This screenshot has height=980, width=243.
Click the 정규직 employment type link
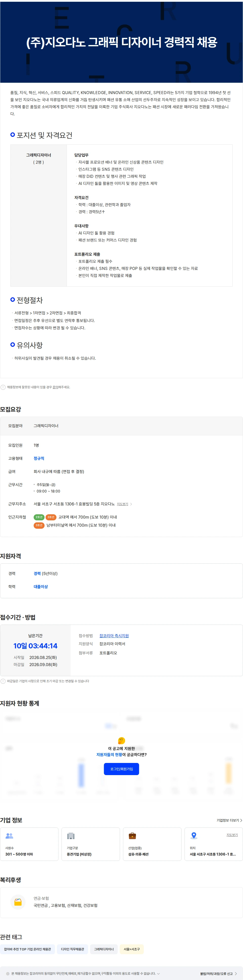(x=39, y=458)
